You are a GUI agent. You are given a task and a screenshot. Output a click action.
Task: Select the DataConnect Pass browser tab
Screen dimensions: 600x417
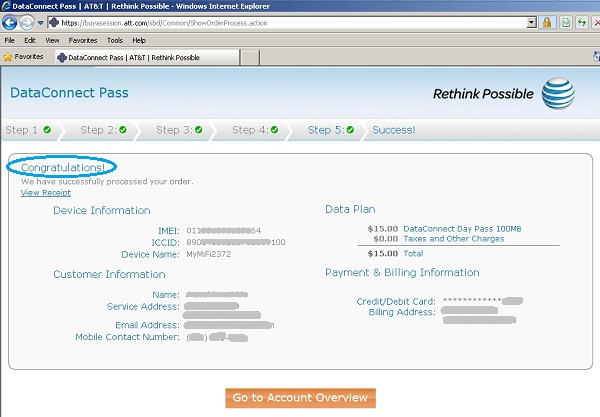(147, 57)
